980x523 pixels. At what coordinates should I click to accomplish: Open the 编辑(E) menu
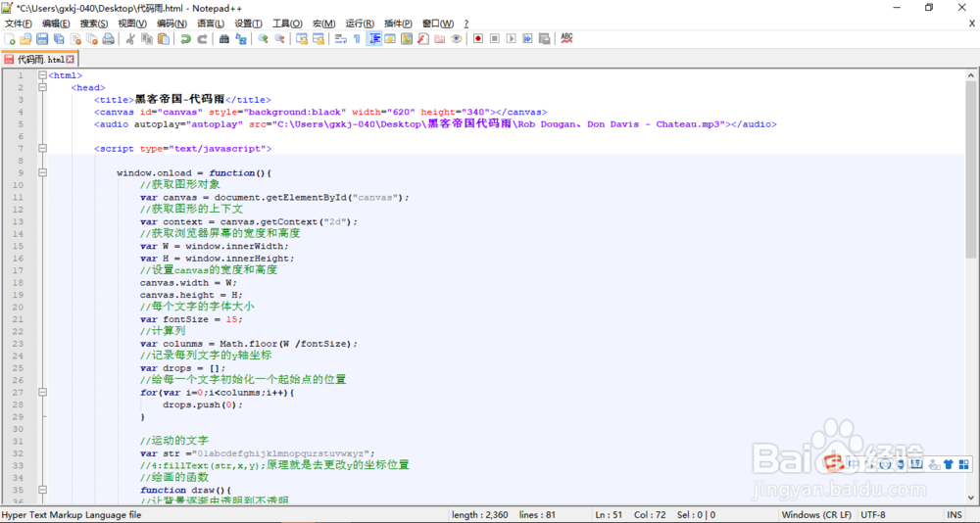coord(56,24)
